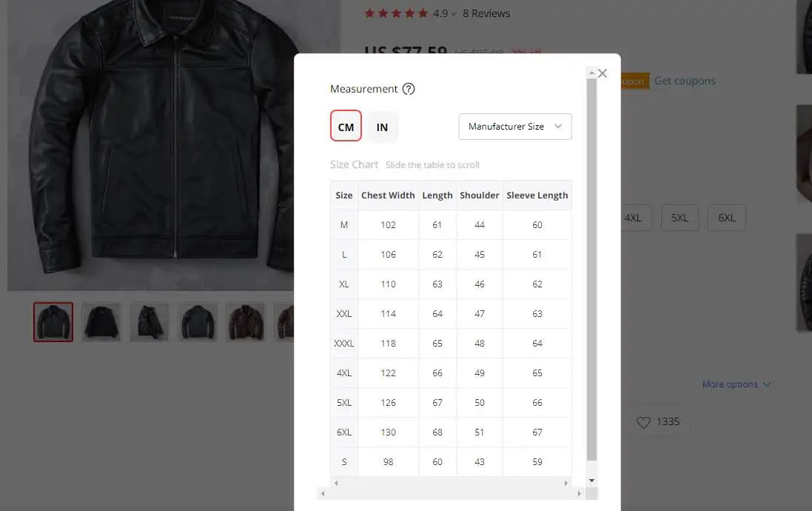This screenshot has height=511, width=812.
Task: Select size 5XL
Action: pyautogui.click(x=680, y=218)
